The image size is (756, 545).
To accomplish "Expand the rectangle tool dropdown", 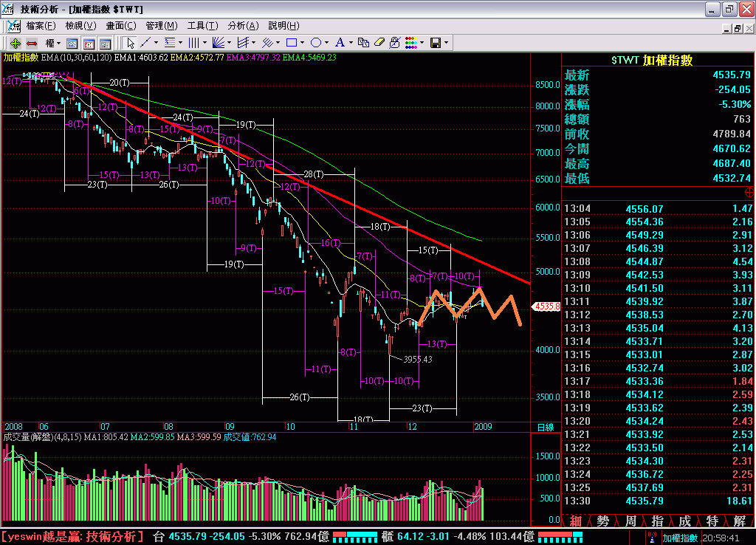I will tap(302, 43).
